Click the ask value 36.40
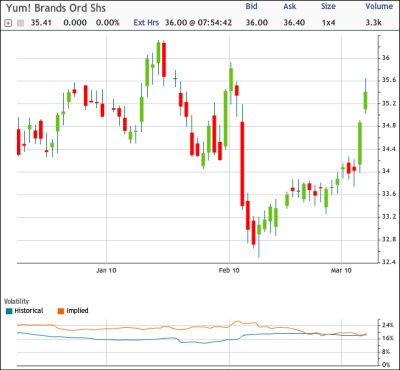The image size is (400, 370). (294, 23)
